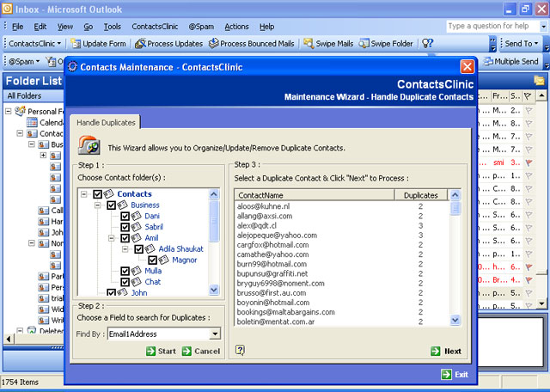Click the Swipe Folder toolbar icon
The image size is (550, 392).
[364, 44]
